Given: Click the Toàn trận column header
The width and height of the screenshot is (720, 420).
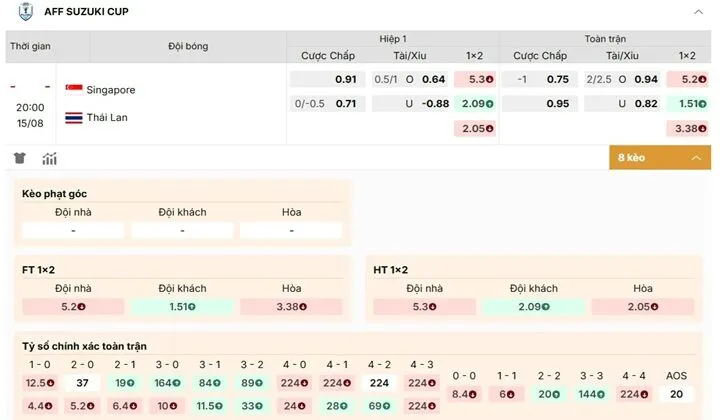Looking at the screenshot, I should click(x=605, y=39).
